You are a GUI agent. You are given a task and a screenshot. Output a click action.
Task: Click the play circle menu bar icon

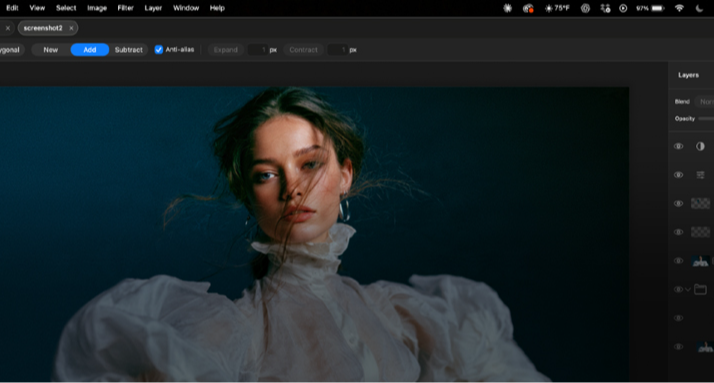tap(623, 8)
